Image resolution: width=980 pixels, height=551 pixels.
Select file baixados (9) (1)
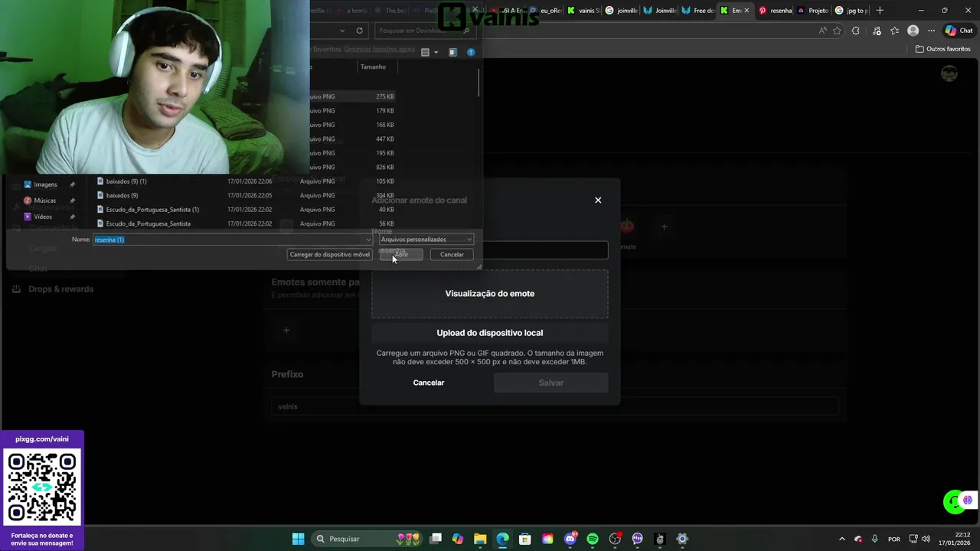coord(126,181)
